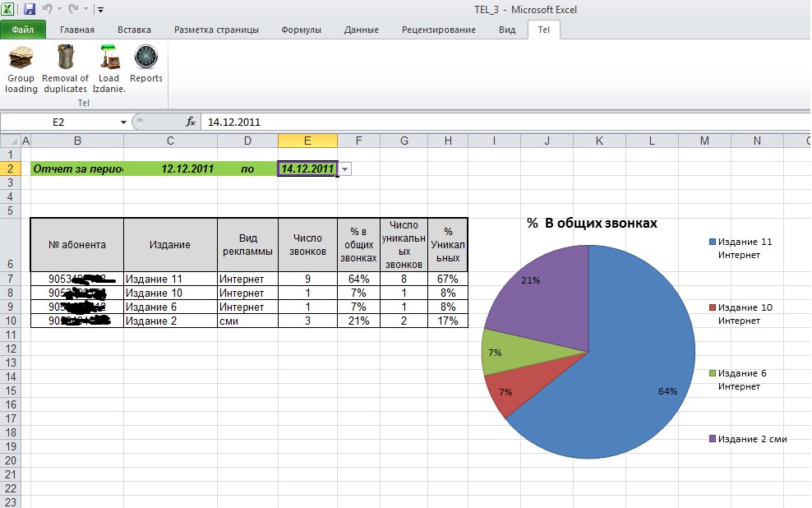Screen dimensions: 812x508
Task: Click the '% в общих звонках' header cell
Action: point(358,245)
